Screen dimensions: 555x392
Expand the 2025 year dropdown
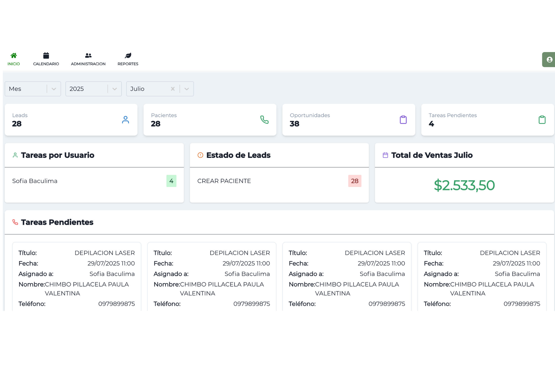point(114,89)
